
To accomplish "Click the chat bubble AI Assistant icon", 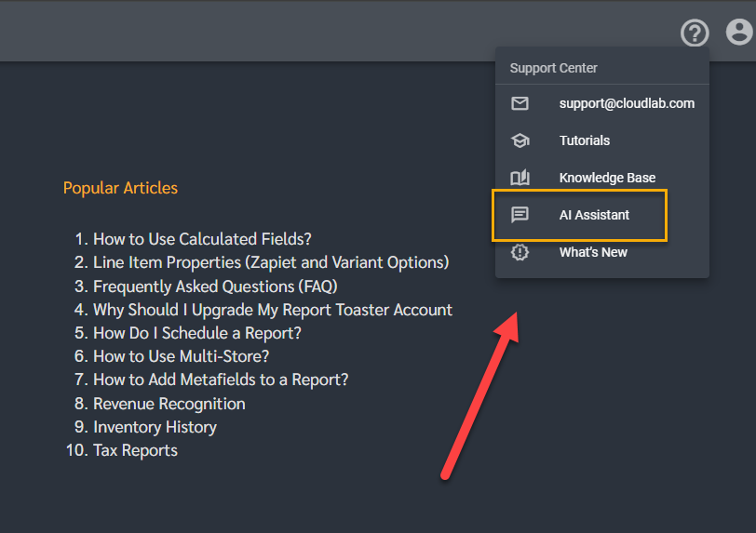I will 520,215.
